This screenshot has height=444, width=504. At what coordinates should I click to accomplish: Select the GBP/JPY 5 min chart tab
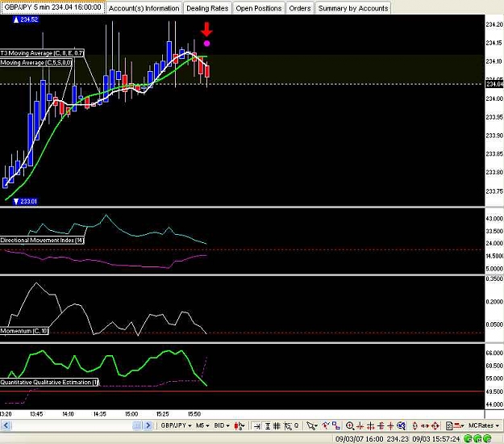[x=53, y=7]
